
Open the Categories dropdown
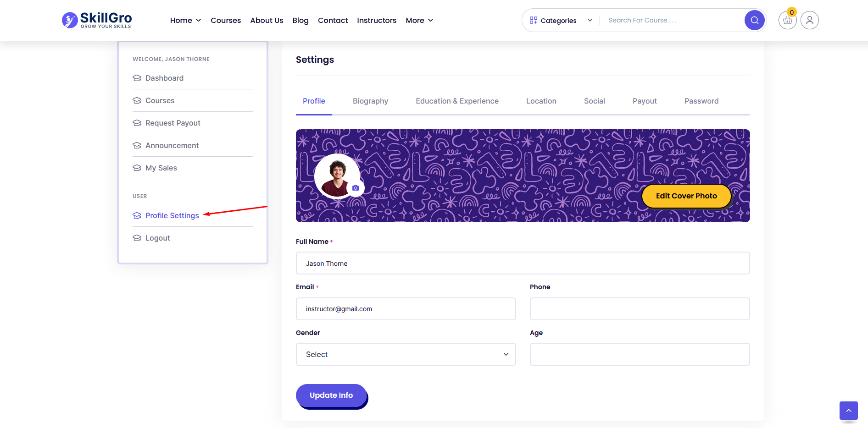point(561,20)
